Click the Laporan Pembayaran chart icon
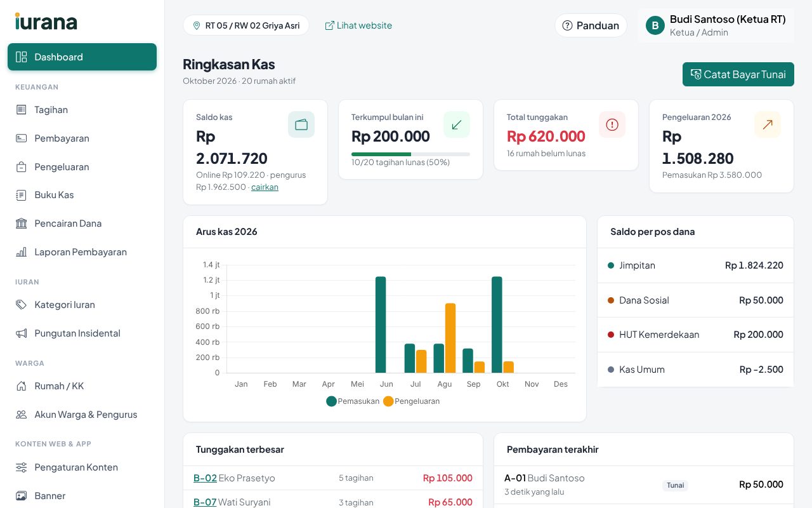The height and width of the screenshot is (508, 812). [22, 252]
